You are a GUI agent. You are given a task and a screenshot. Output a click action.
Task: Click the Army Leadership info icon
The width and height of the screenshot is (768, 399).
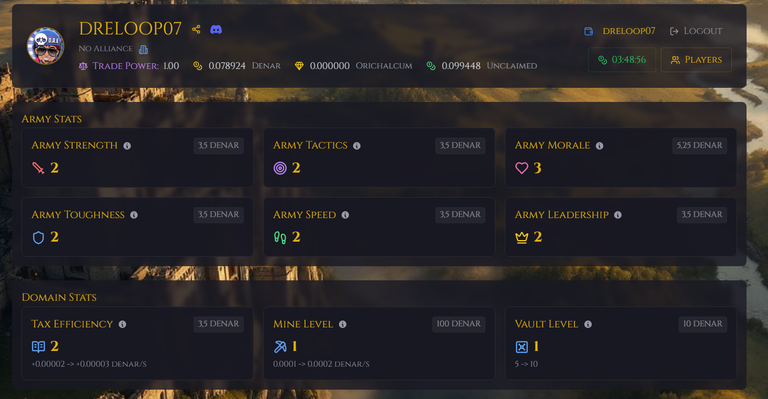(x=618, y=215)
